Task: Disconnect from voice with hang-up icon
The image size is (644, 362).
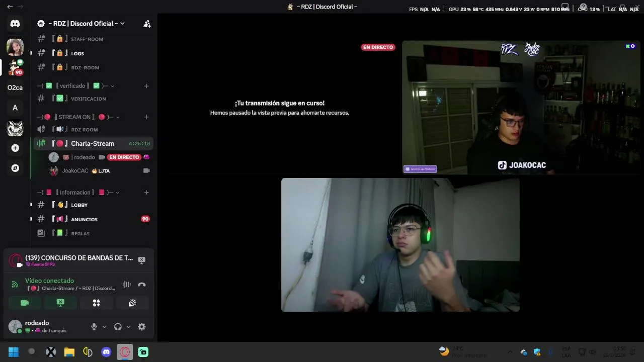Action: click(142, 285)
